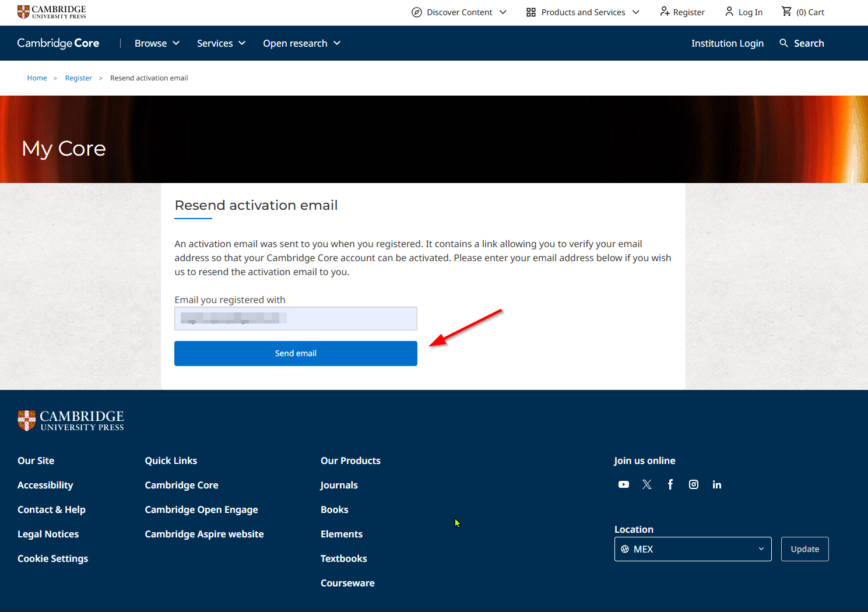Click the Products and Services label
The width and height of the screenshot is (868, 612).
click(584, 12)
